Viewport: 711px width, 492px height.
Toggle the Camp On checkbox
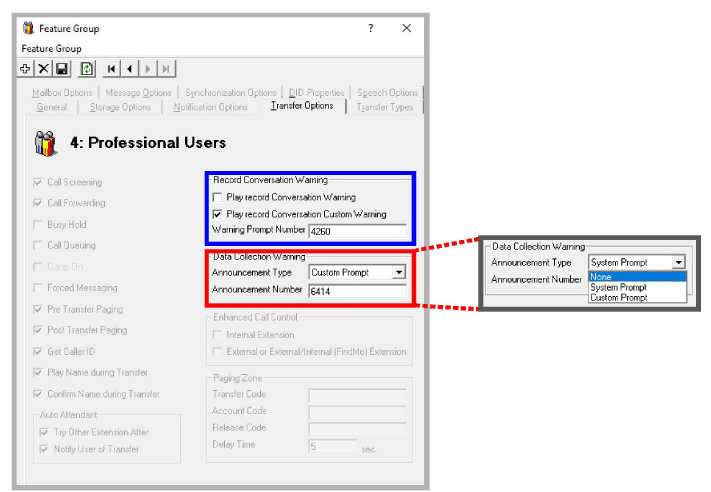pos(38,267)
